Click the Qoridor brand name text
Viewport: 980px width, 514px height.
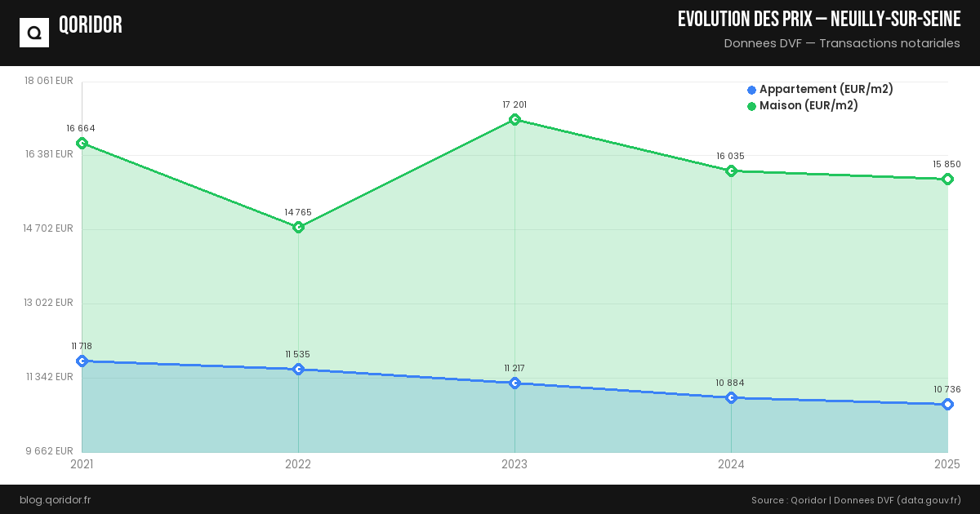pyautogui.click(x=91, y=26)
